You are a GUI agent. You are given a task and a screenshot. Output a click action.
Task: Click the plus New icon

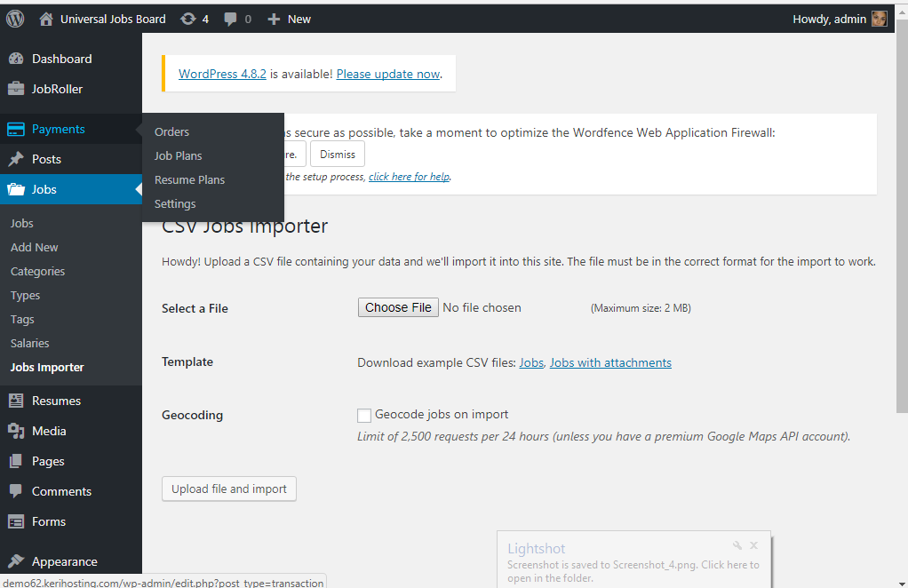point(274,20)
